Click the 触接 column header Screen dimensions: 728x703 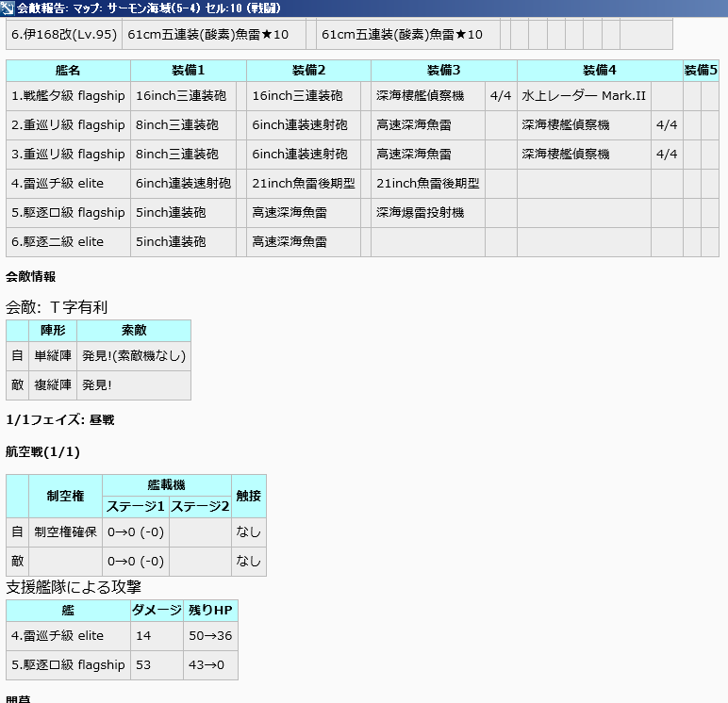click(x=249, y=496)
